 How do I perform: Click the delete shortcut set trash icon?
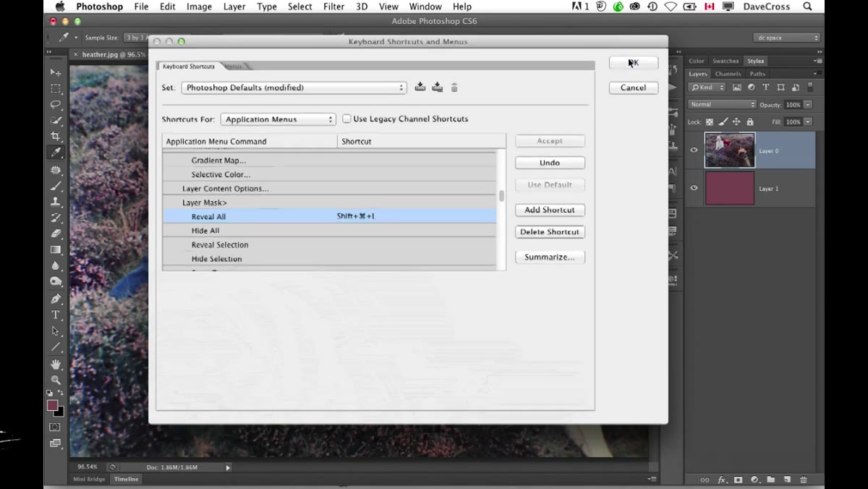click(454, 88)
